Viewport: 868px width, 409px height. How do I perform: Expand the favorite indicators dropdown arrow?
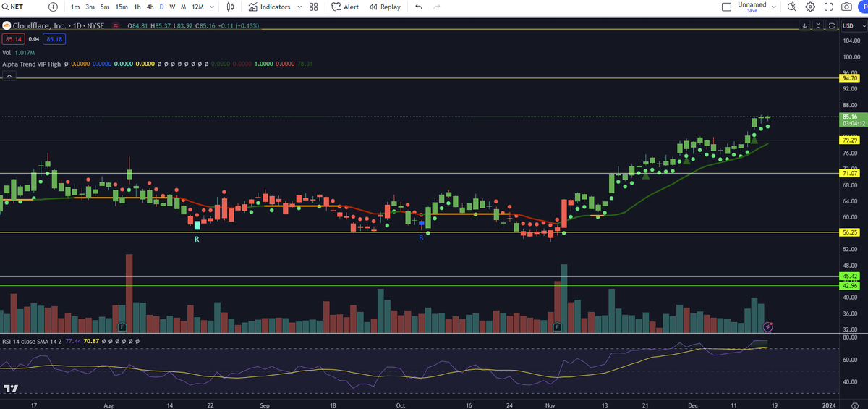(x=299, y=7)
